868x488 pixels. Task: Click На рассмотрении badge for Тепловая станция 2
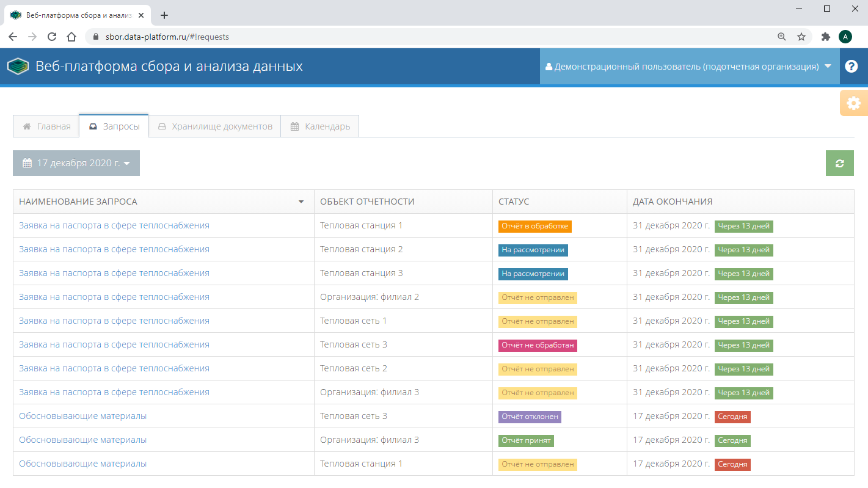tap(533, 250)
